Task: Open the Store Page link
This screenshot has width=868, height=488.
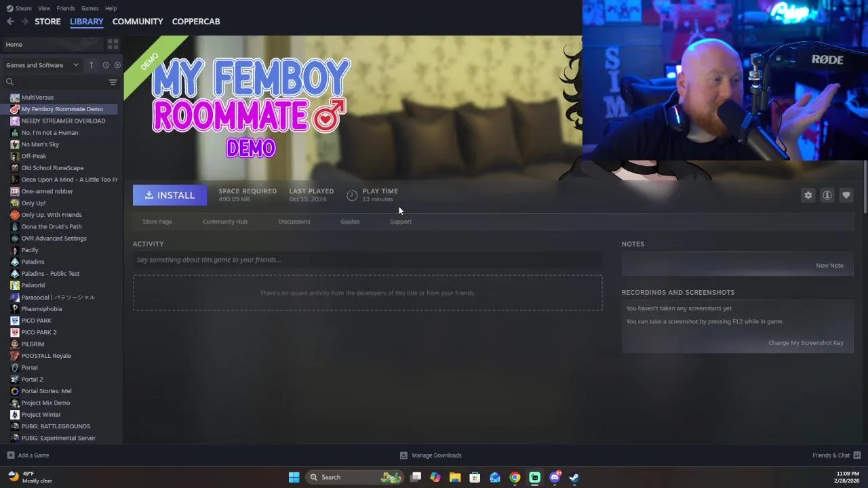Action: click(x=157, y=222)
